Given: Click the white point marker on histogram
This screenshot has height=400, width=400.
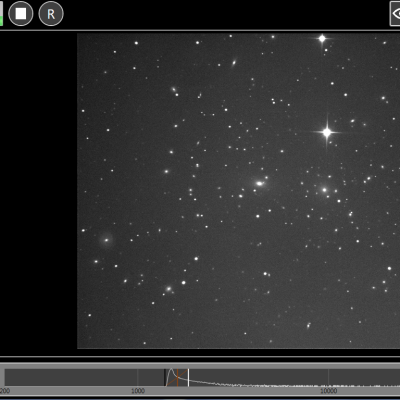Looking at the screenshot, I should pos(188,377).
